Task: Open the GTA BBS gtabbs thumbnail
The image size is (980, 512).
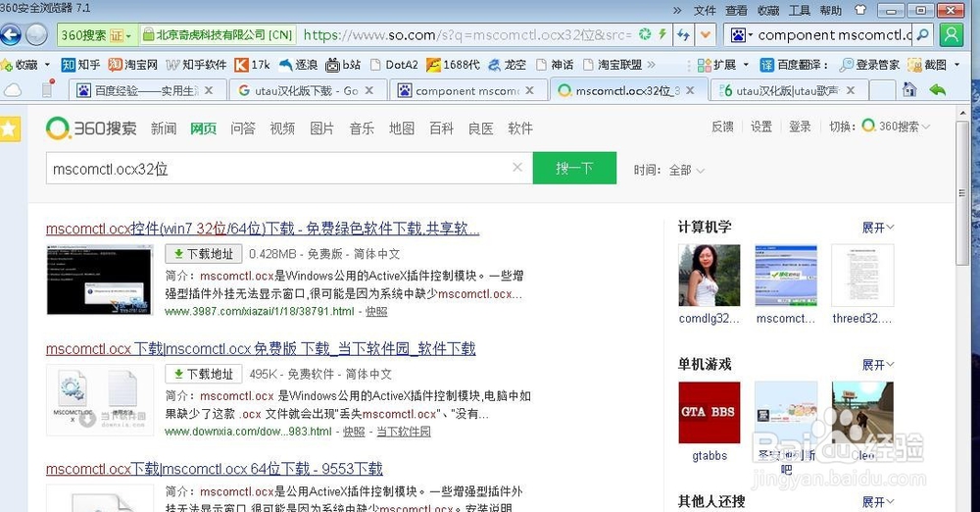Action: coord(710,413)
